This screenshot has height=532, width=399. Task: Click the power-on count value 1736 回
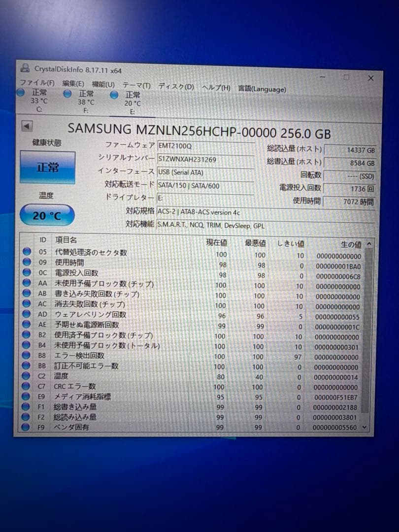(349, 189)
